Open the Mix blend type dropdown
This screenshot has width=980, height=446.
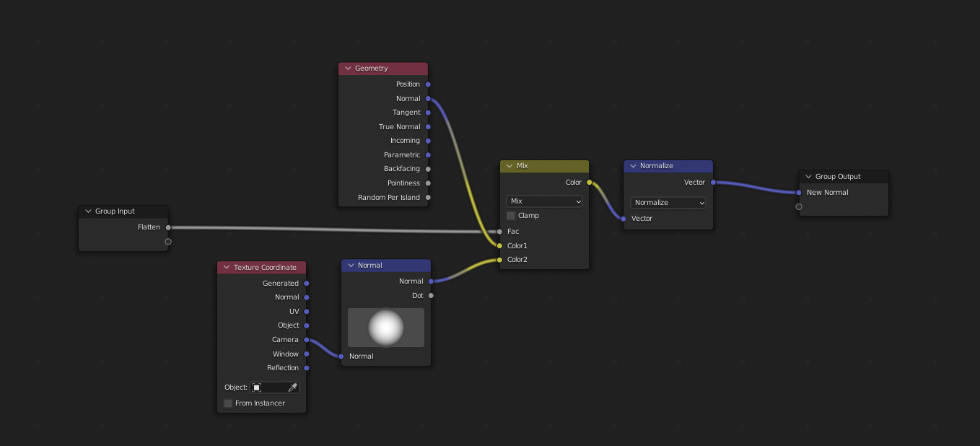(544, 201)
